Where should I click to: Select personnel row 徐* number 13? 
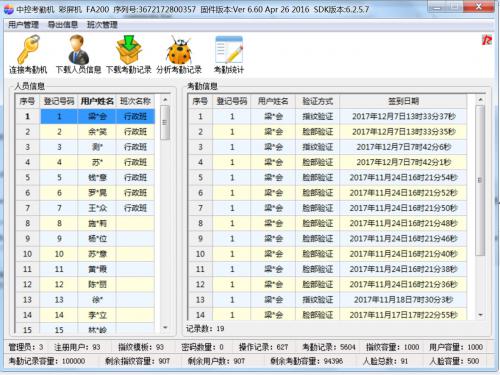85,300
